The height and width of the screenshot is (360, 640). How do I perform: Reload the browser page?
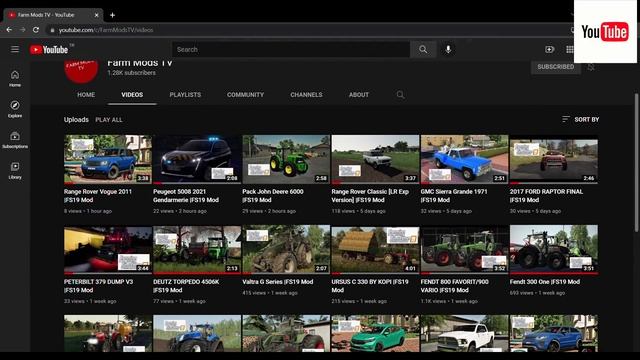36,30
